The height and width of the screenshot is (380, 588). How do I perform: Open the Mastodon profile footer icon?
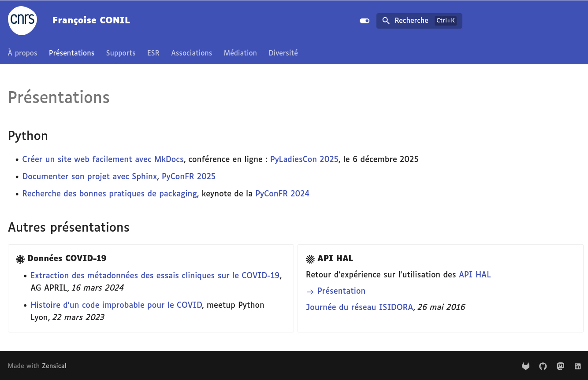[x=561, y=366]
